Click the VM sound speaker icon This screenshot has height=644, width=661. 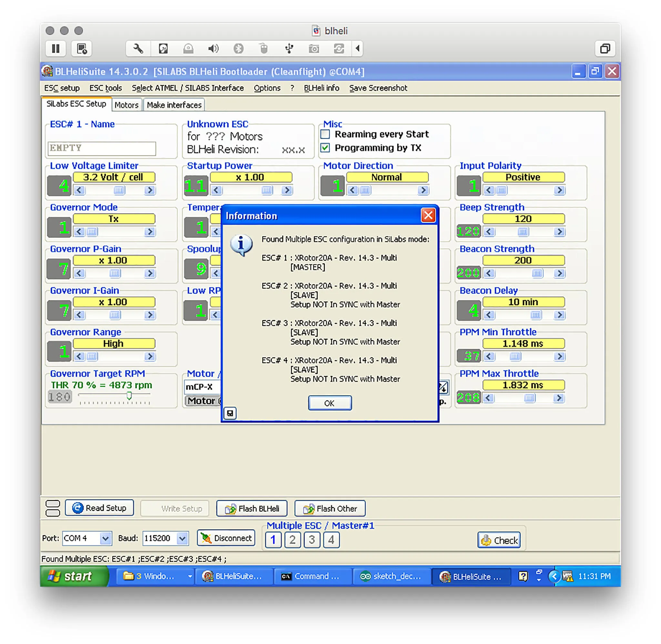[x=213, y=49]
